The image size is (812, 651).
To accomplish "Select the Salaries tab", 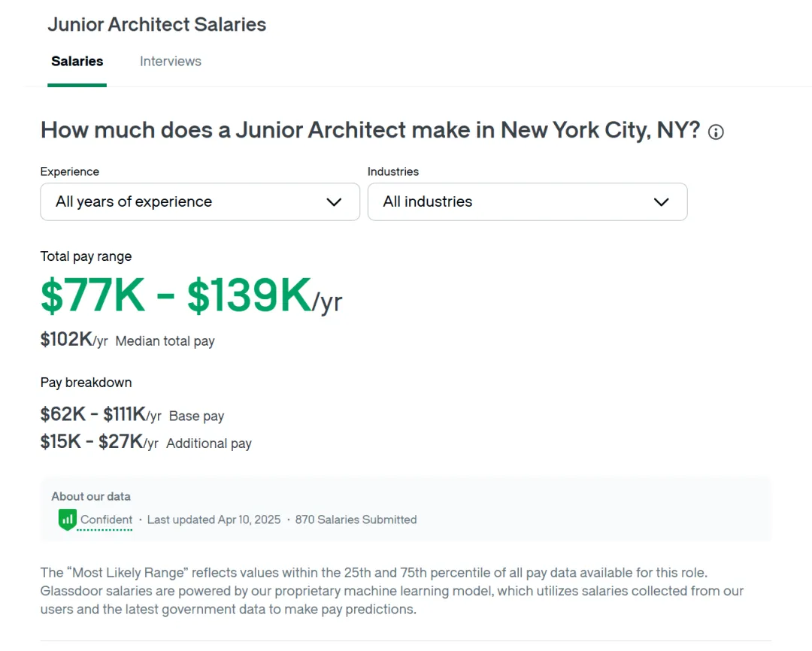I will coord(77,61).
